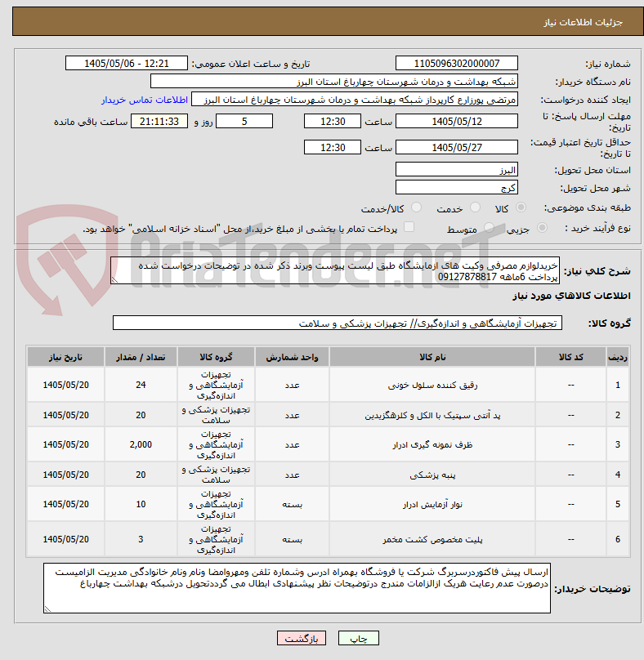Click response deadline time 12:30 field
644x660 pixels.
pyautogui.click(x=333, y=121)
